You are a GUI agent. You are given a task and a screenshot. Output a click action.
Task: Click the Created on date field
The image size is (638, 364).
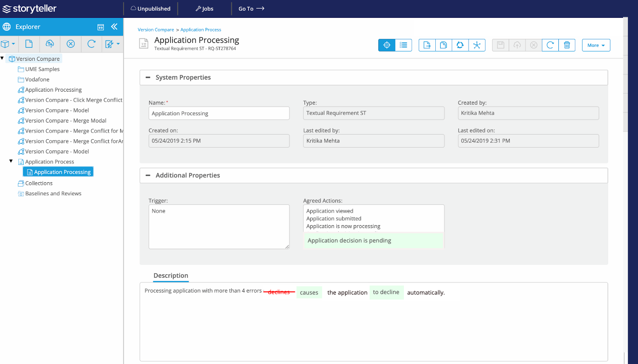[x=219, y=141]
